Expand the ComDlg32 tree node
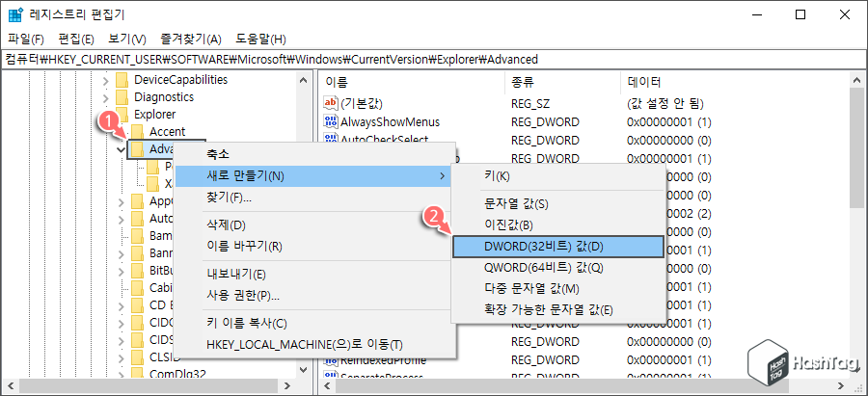The image size is (868, 396). [122, 375]
